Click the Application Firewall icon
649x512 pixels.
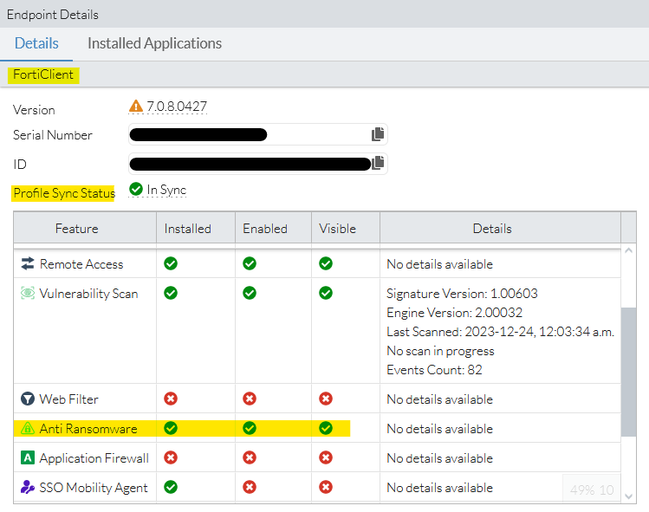pyautogui.click(x=28, y=458)
